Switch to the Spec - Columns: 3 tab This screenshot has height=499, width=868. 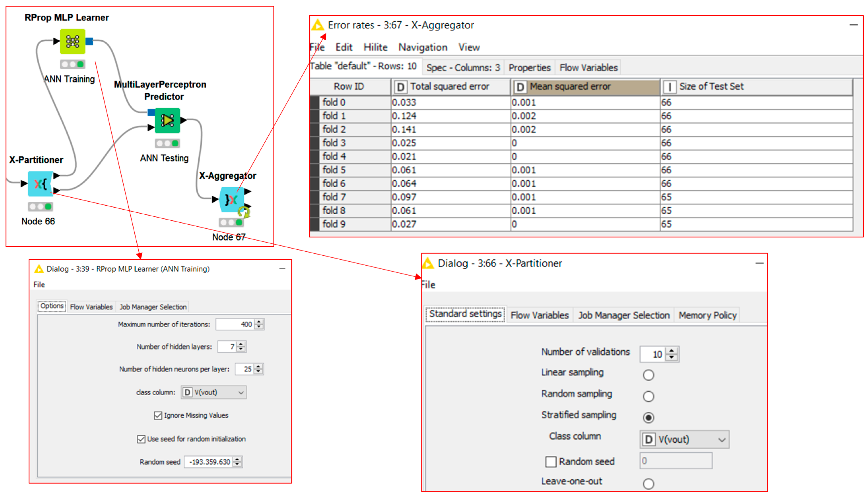[x=463, y=67]
